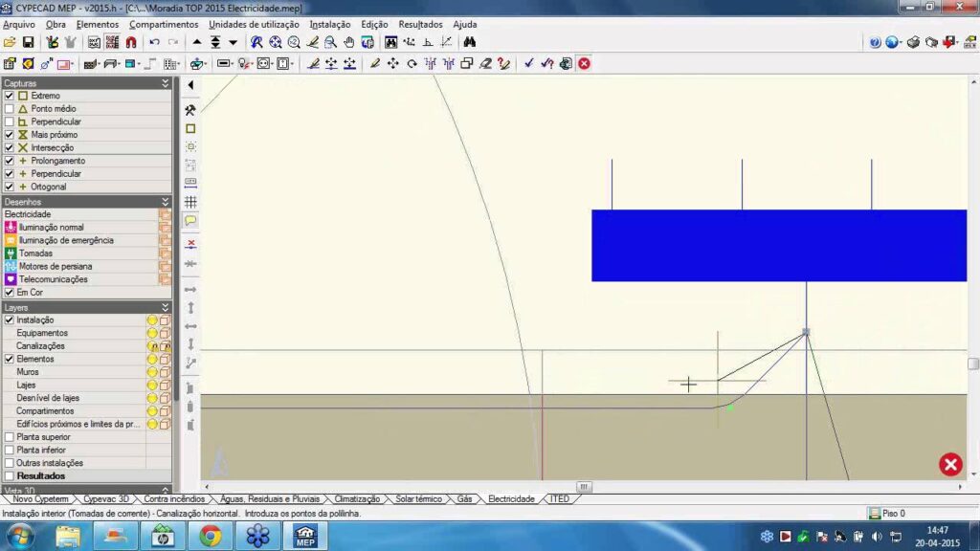Collapse the Desenhos panel
980x551 pixels.
(x=166, y=202)
